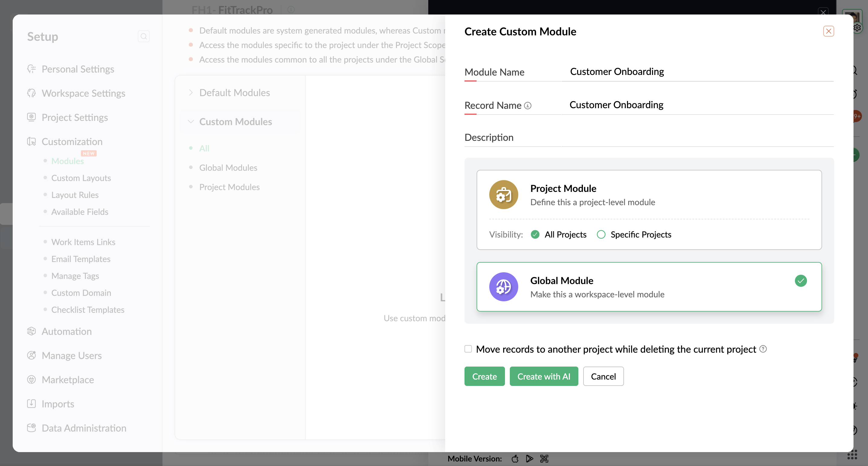Click the Record Name info icon
868x466 pixels.
click(x=528, y=105)
